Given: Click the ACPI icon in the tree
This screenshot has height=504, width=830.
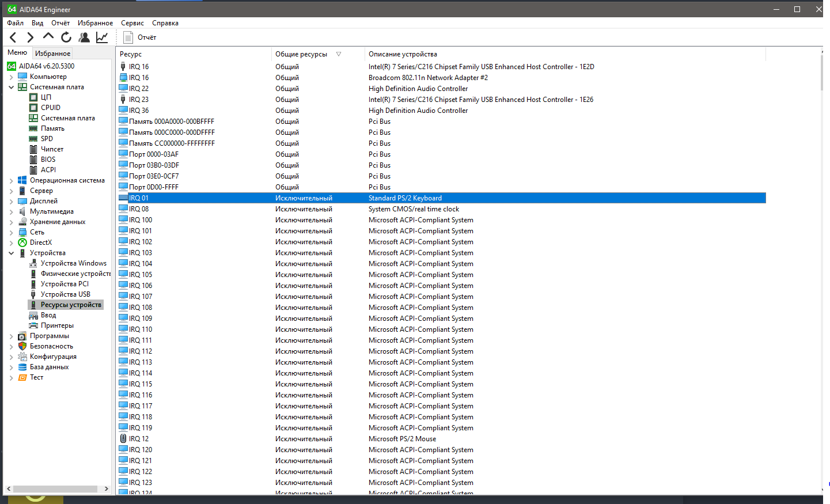Looking at the screenshot, I should (x=33, y=170).
